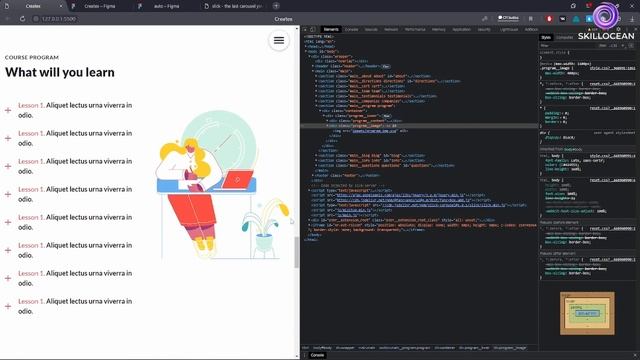Click the red extension icon in toolbar
The width and height of the screenshot is (640, 360).
[x=549, y=19]
